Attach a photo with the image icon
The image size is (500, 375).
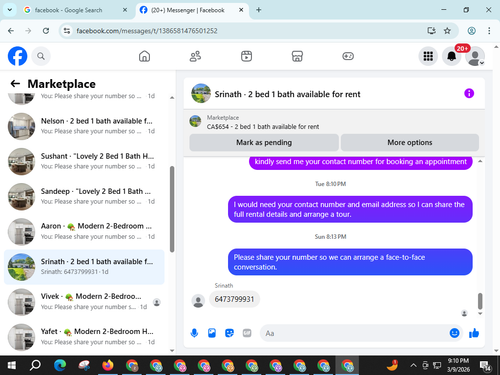point(212,333)
